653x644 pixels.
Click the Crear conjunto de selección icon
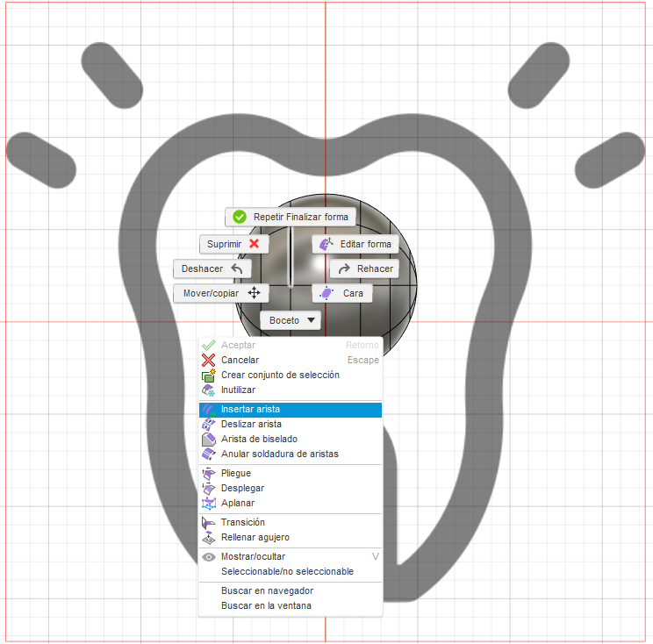tap(209, 376)
